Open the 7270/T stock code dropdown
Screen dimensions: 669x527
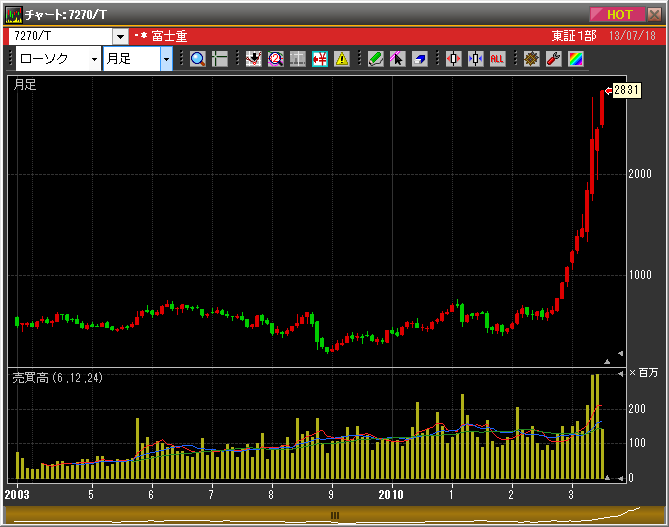(x=120, y=36)
